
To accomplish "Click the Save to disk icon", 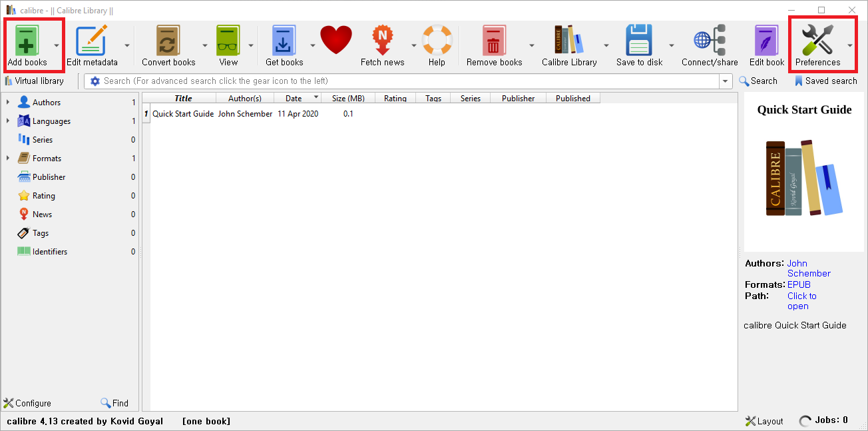I will coord(640,40).
